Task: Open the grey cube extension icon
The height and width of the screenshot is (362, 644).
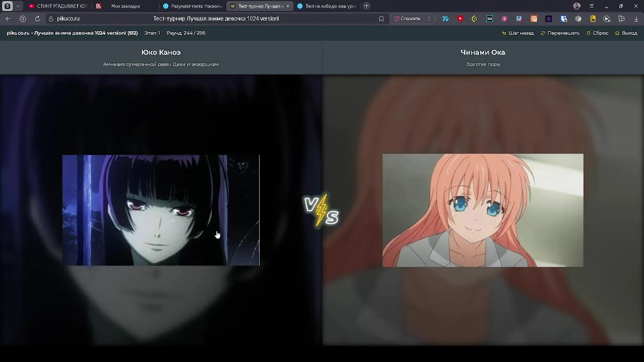Action: (x=578, y=19)
